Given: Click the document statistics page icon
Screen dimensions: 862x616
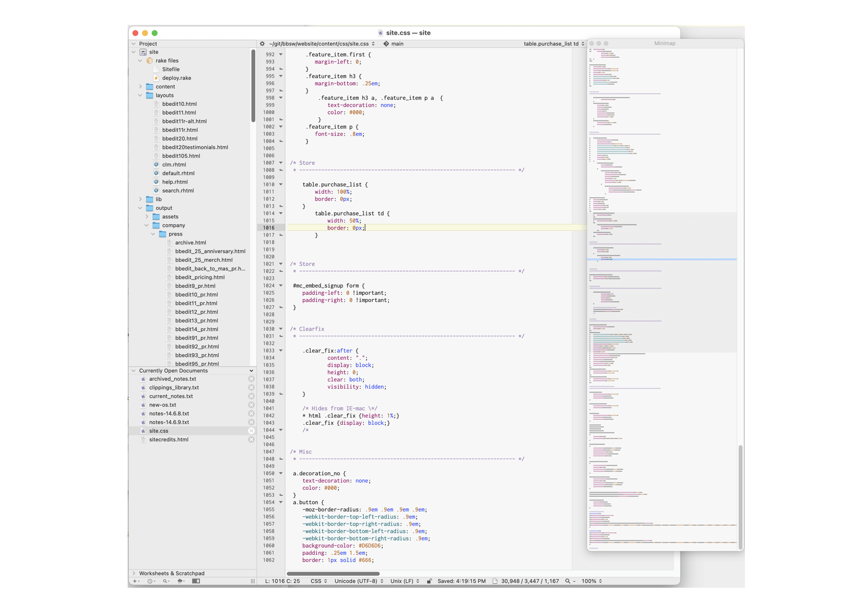Looking at the screenshot, I should point(495,581).
